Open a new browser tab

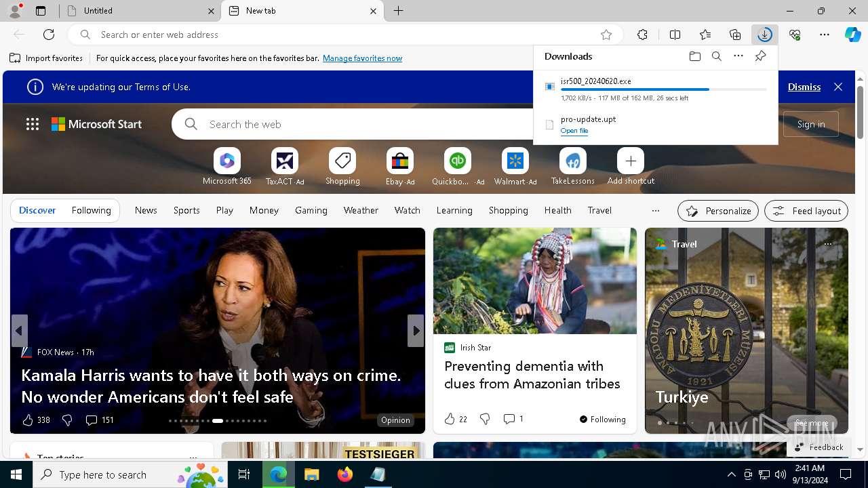[x=399, y=11]
